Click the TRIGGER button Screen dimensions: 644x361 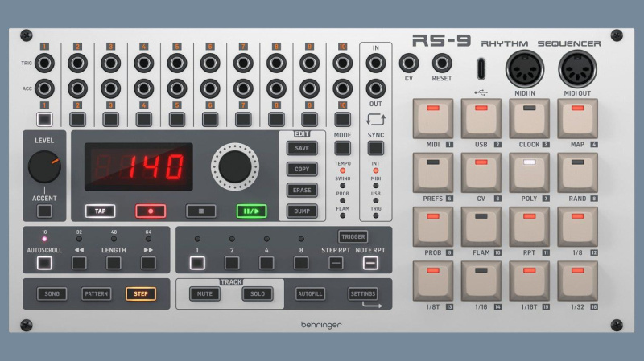coord(353,236)
